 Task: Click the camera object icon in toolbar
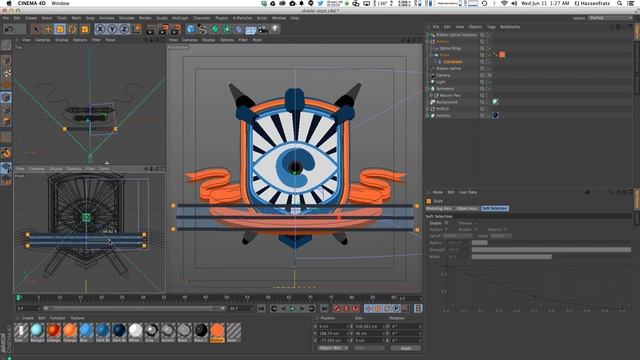coord(263,29)
